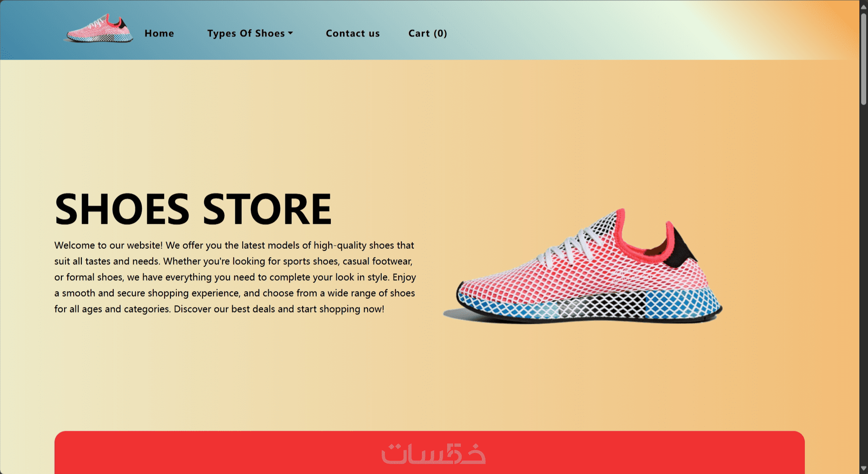
Task: Click the SHOES STORE heading
Action: (x=193, y=209)
